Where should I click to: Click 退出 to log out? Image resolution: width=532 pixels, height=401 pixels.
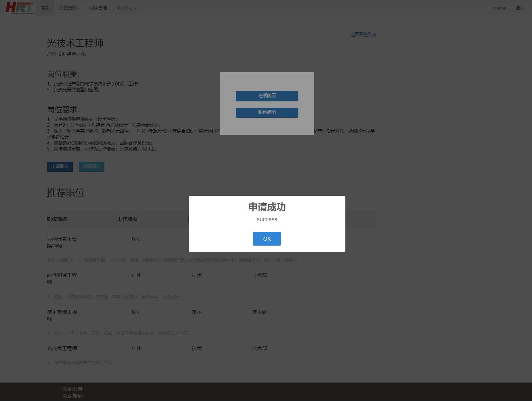point(519,8)
